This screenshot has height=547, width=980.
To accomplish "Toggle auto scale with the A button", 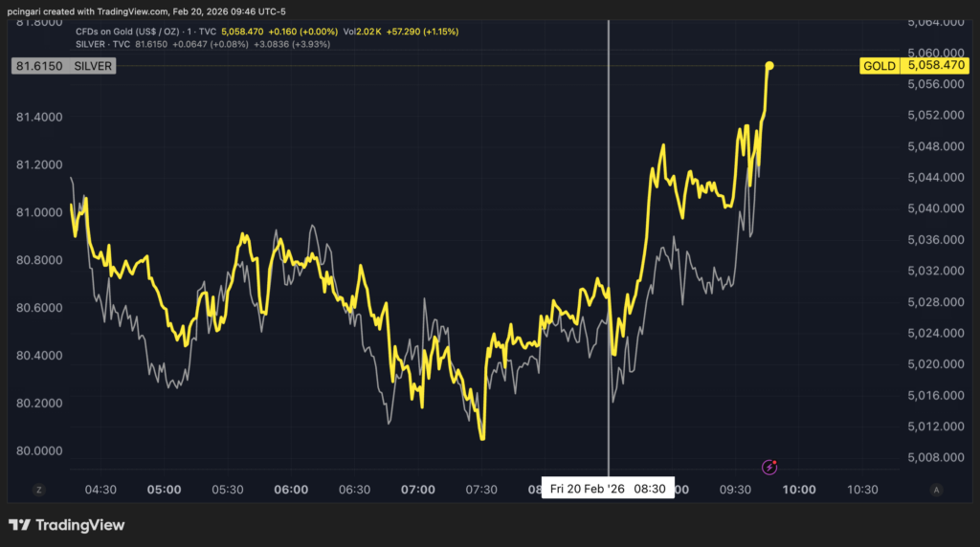I will coord(935,490).
